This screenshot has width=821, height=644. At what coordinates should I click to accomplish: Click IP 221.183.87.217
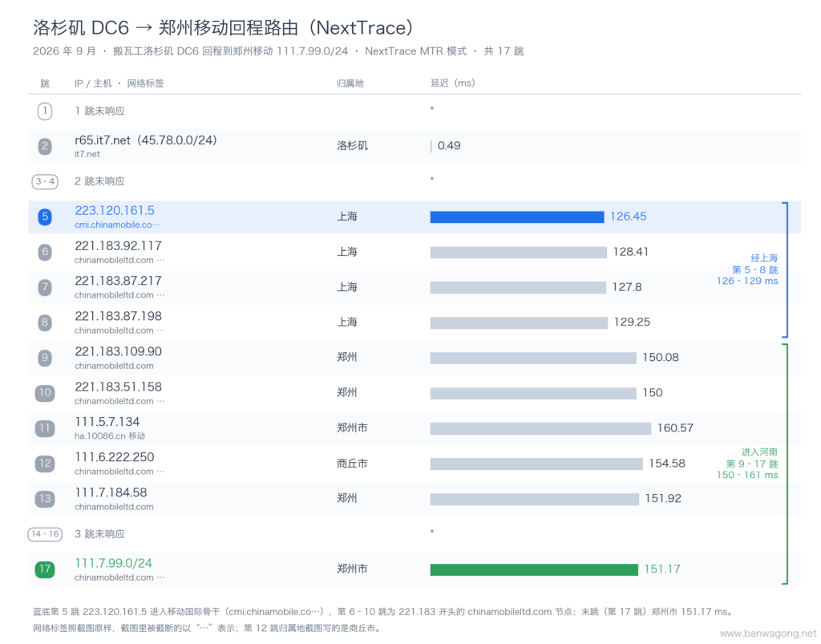click(118, 281)
